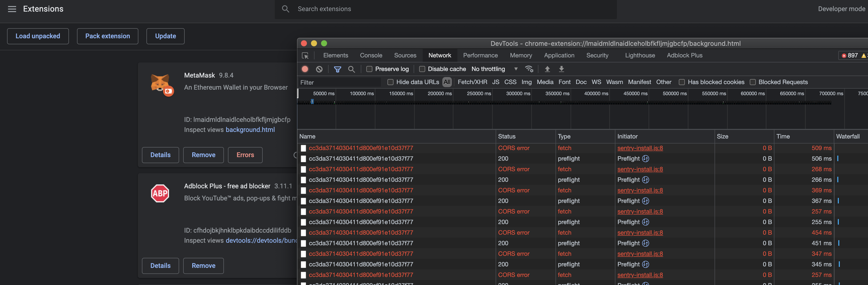
Task: Click the file icon in the 347 ms row
Action: point(303,254)
